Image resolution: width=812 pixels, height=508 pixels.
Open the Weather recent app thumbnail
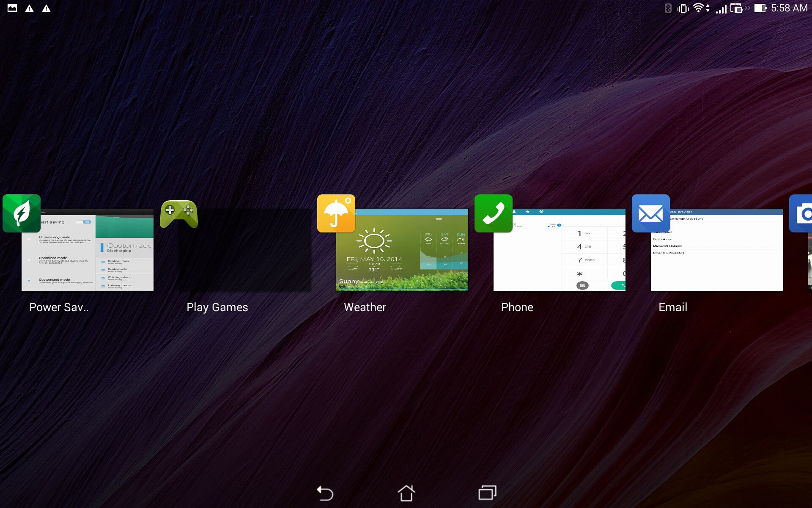[x=402, y=250]
